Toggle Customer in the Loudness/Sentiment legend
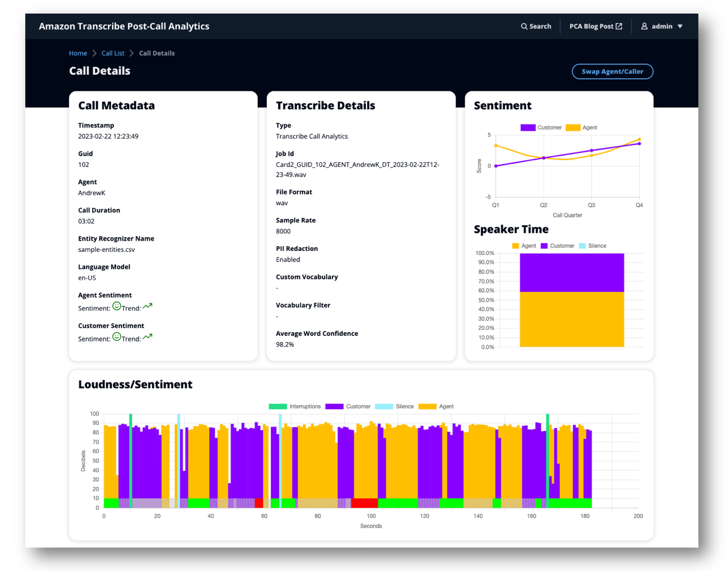Screen dimensions: 728x571 click(348, 407)
